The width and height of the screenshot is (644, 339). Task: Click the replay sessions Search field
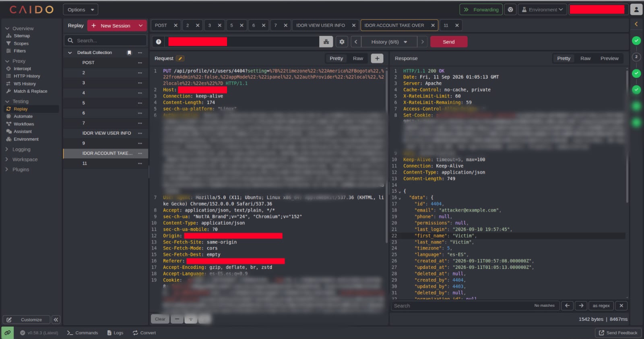click(105, 41)
